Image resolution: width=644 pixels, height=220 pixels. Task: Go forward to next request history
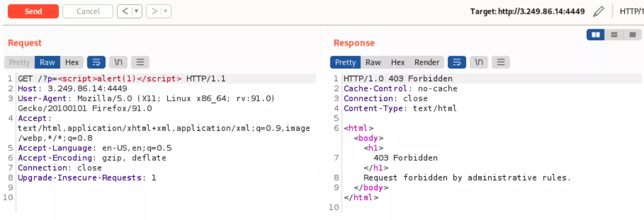[x=154, y=12]
